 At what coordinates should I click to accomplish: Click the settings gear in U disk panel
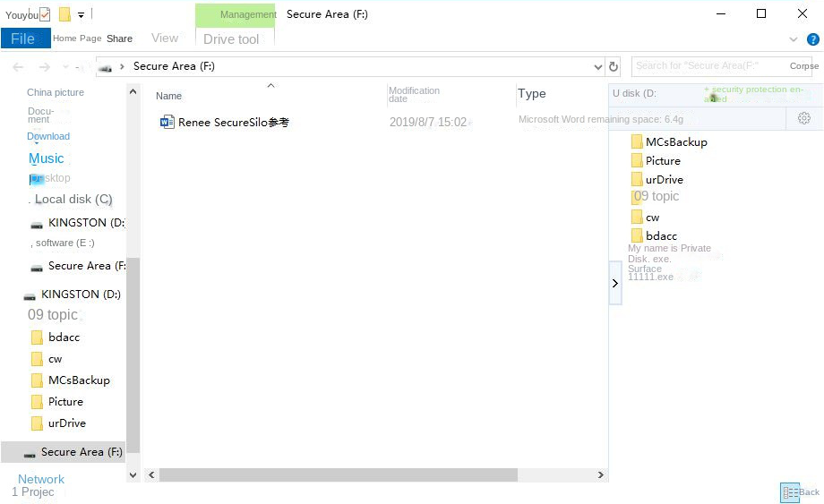tap(803, 118)
